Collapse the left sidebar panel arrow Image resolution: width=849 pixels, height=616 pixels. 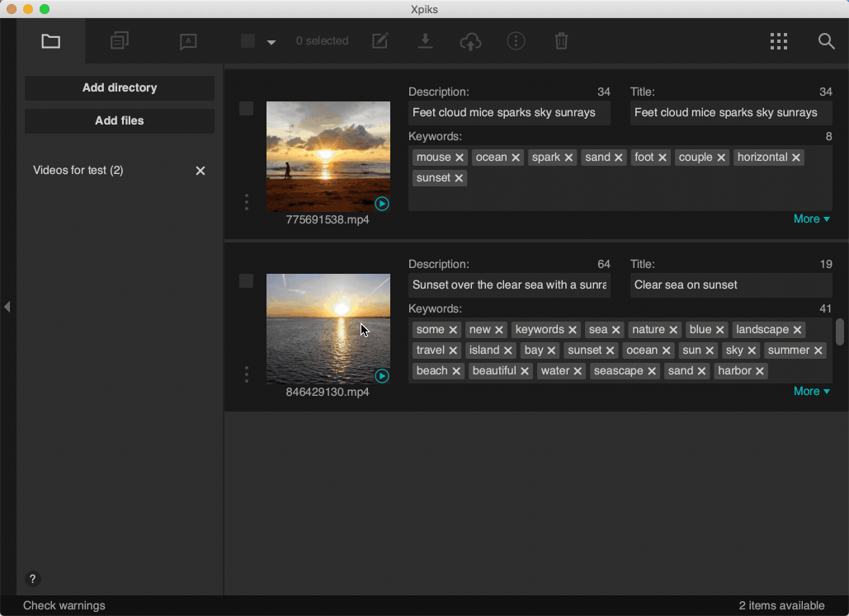point(7,307)
